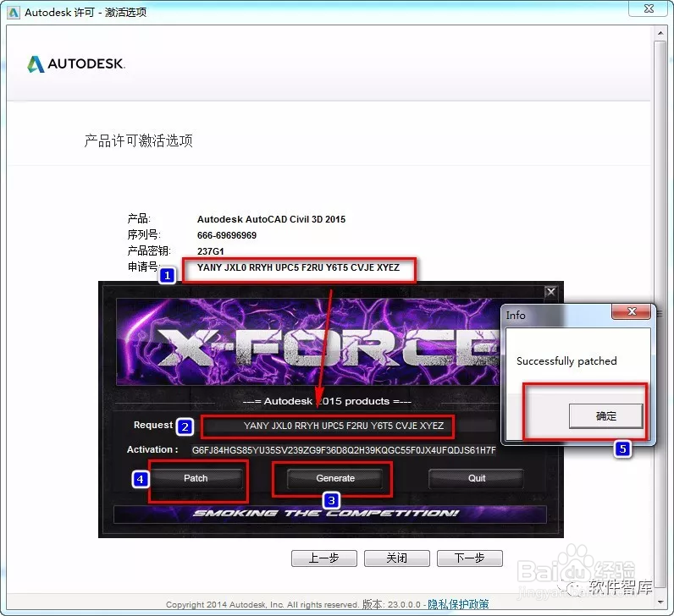This screenshot has height=616, width=674.
Task: Click the Quit button in X-Force
Action: tap(476, 478)
